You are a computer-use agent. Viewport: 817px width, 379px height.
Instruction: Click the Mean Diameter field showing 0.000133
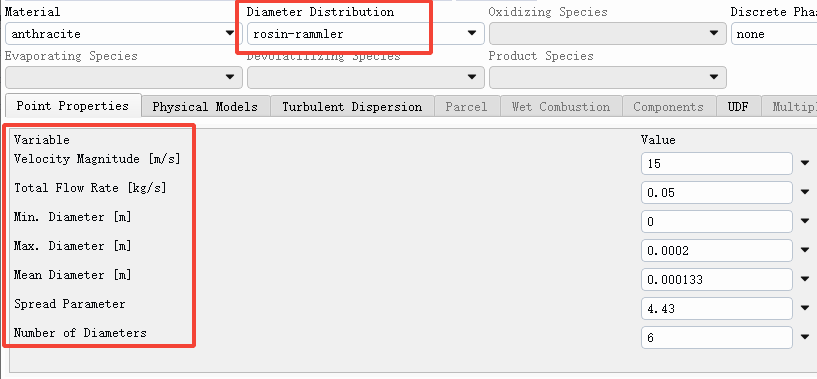pyautogui.click(x=717, y=280)
